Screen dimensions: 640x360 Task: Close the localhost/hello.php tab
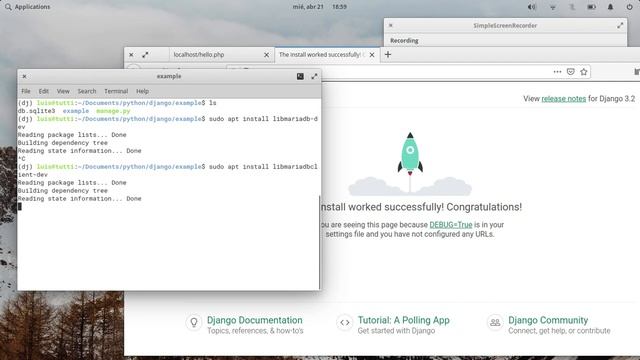(267, 55)
